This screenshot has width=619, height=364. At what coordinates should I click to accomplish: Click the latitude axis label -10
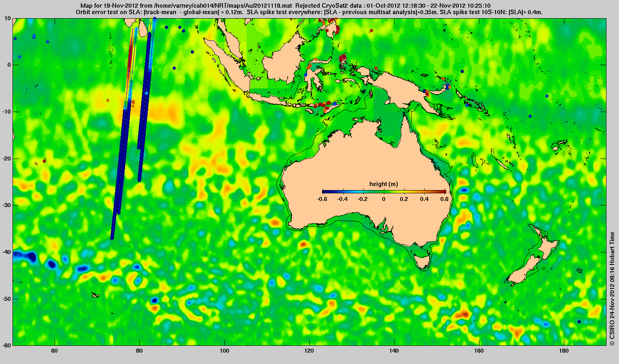click(x=6, y=112)
